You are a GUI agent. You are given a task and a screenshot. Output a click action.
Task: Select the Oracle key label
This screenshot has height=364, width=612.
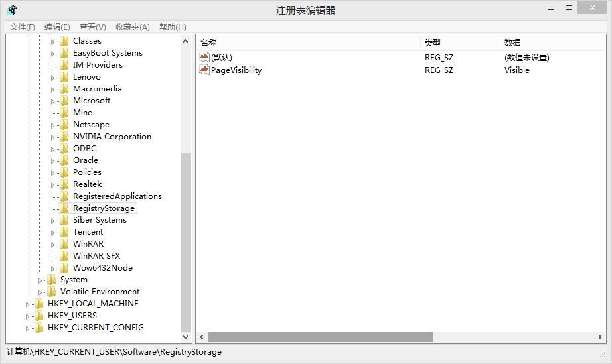(86, 160)
